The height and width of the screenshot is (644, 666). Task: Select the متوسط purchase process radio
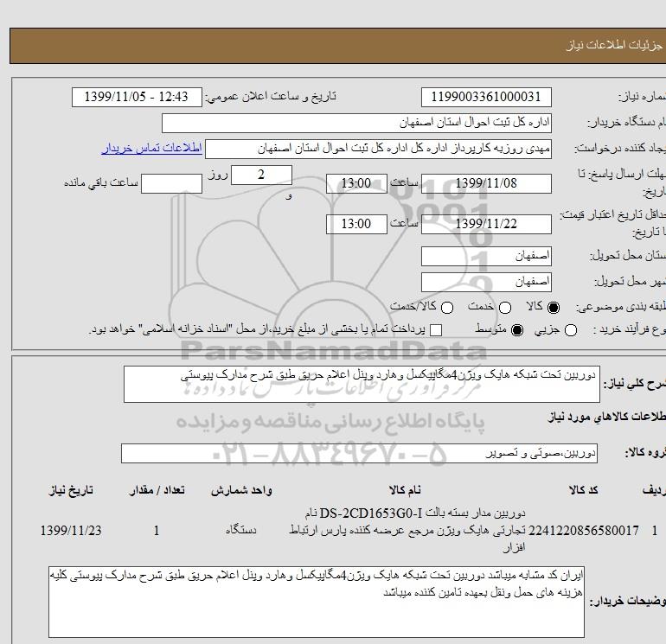[x=517, y=330]
